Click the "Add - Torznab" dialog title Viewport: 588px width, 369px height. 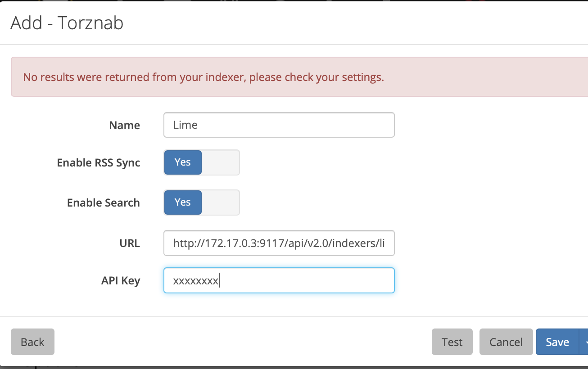point(67,23)
